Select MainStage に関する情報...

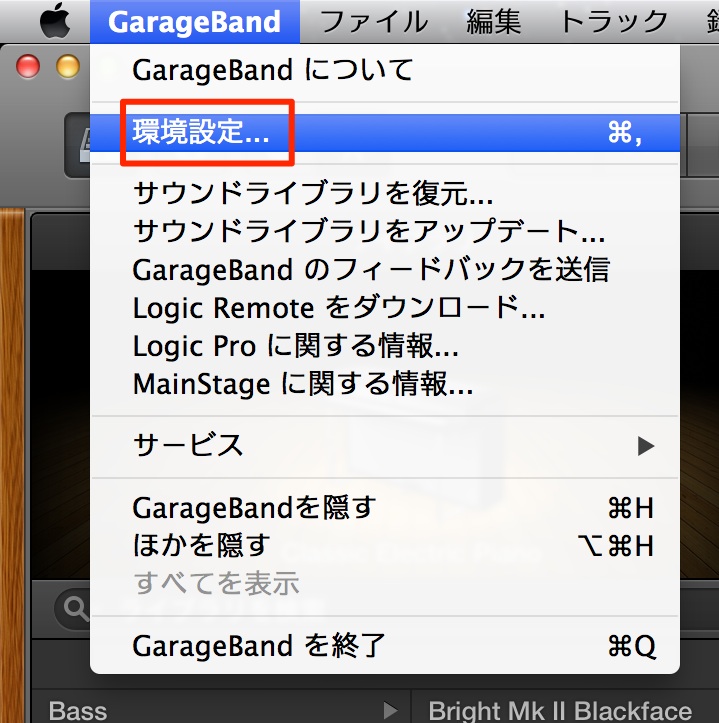[x=385, y=385]
